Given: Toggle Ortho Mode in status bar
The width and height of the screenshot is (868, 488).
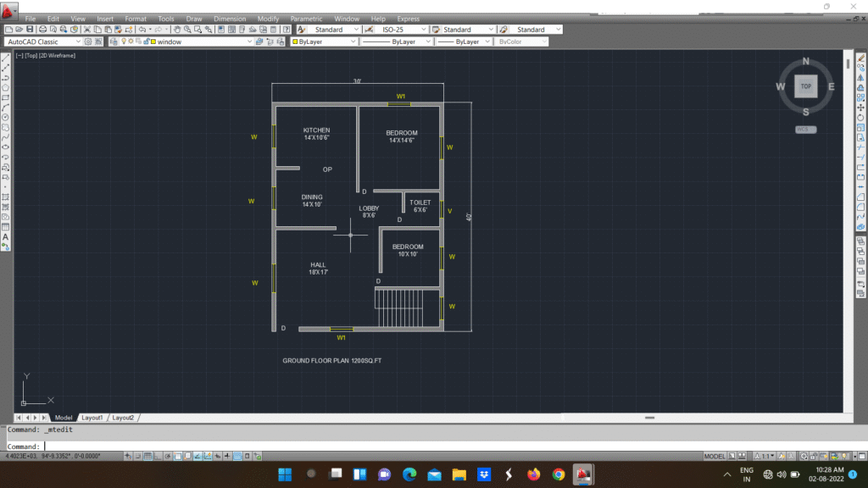Looking at the screenshot, I should pyautogui.click(x=158, y=456).
